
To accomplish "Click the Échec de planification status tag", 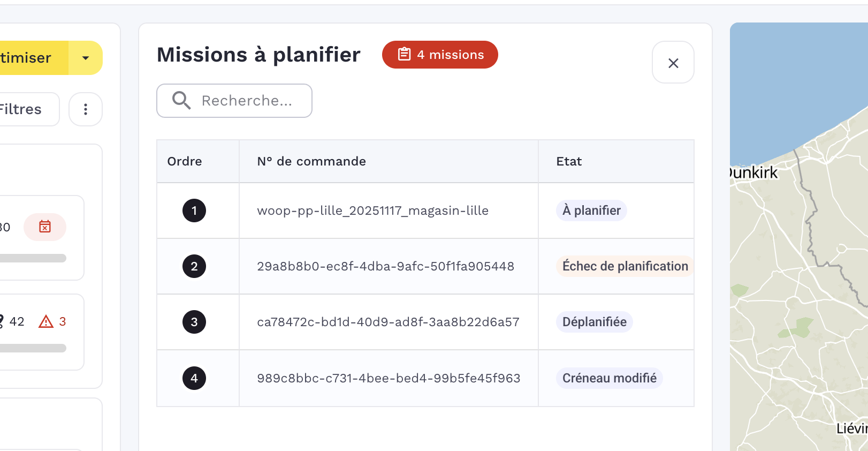I will click(x=625, y=266).
